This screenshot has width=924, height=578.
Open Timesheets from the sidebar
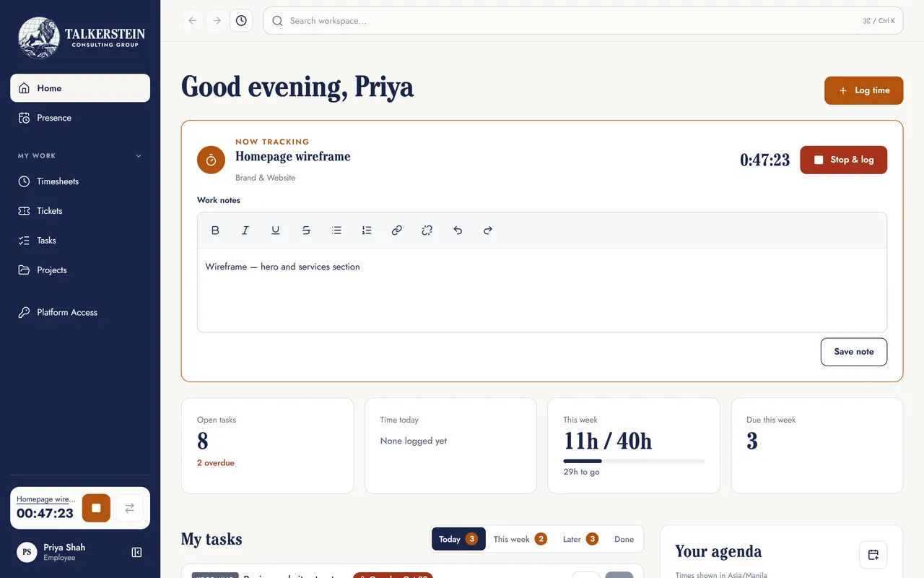click(x=80, y=181)
